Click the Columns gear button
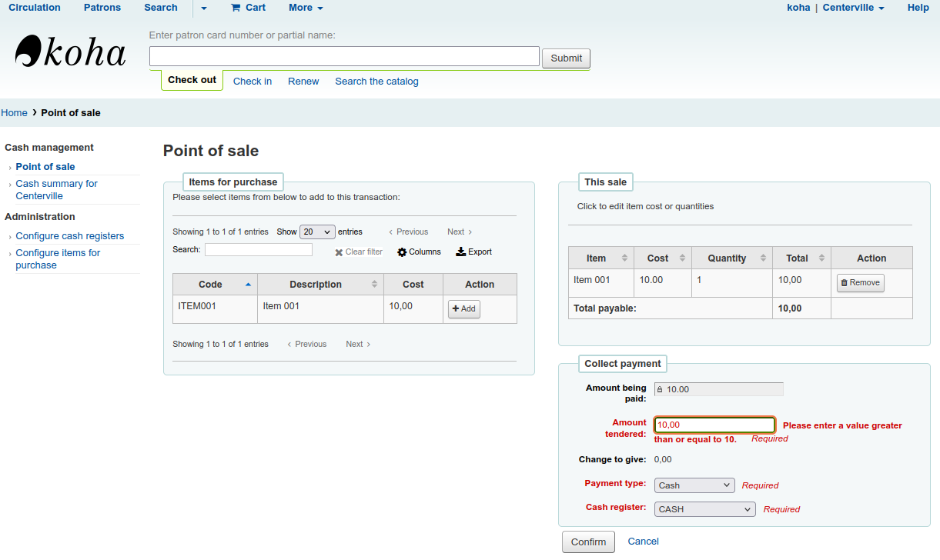Viewport: 940px width, 560px height. click(419, 252)
